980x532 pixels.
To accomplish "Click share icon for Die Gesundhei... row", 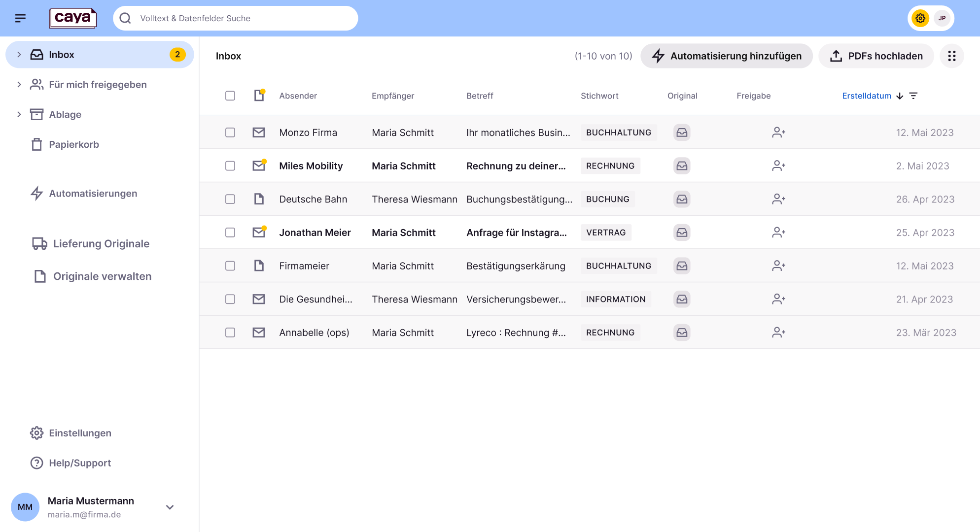I will [778, 299].
